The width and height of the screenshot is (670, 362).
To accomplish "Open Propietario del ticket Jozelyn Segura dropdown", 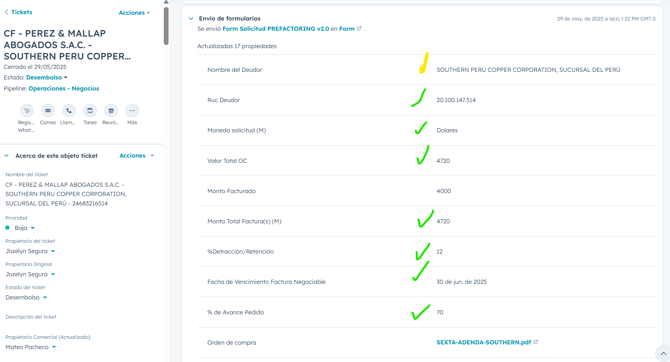I will click(30, 251).
